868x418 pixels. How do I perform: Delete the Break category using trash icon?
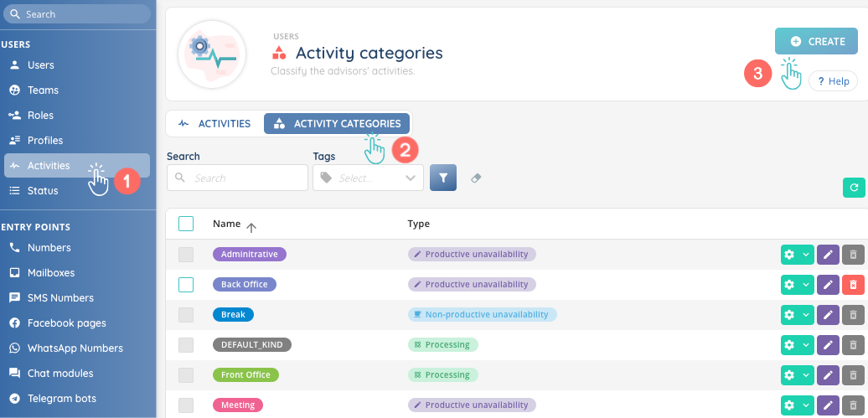click(852, 315)
